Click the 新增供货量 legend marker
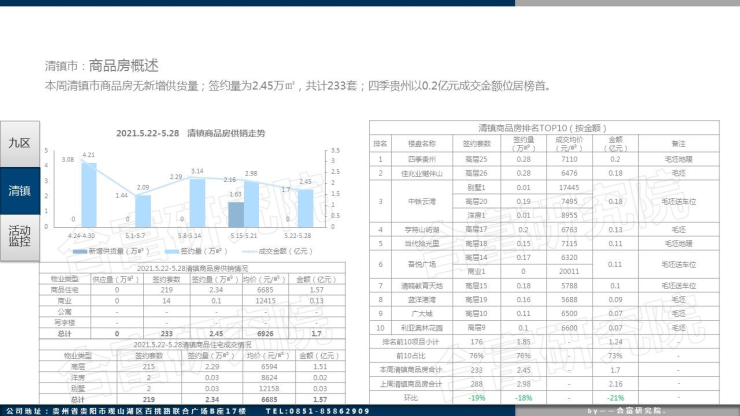 click(x=83, y=251)
